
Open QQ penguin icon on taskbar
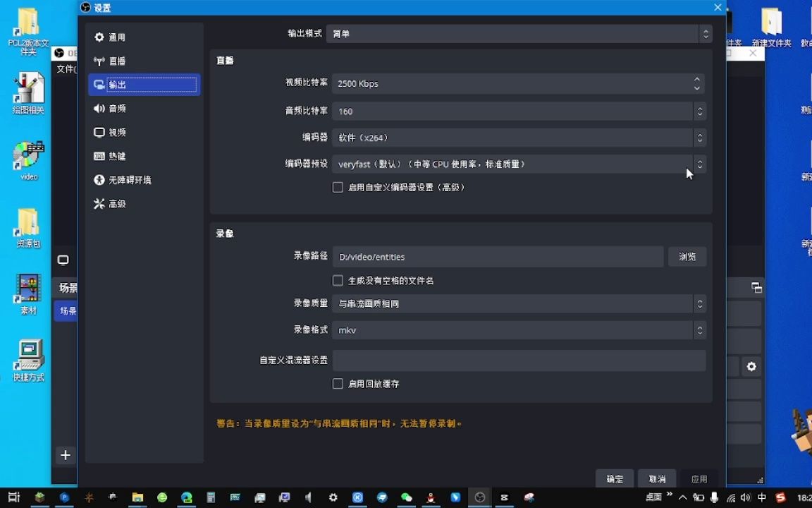point(431,497)
